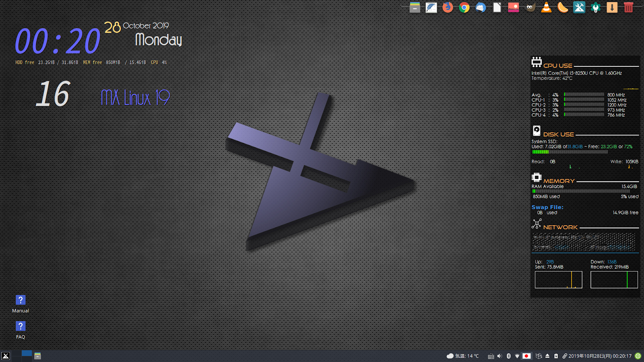Open the clipboard manager paperclip icon
The width and height of the screenshot is (644, 362).
pyautogui.click(x=565, y=356)
